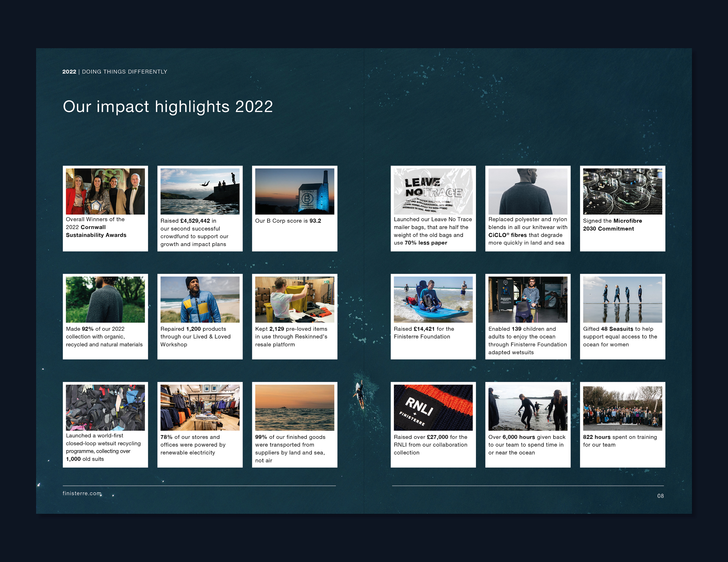Click the B Corp building photo

coord(295,191)
